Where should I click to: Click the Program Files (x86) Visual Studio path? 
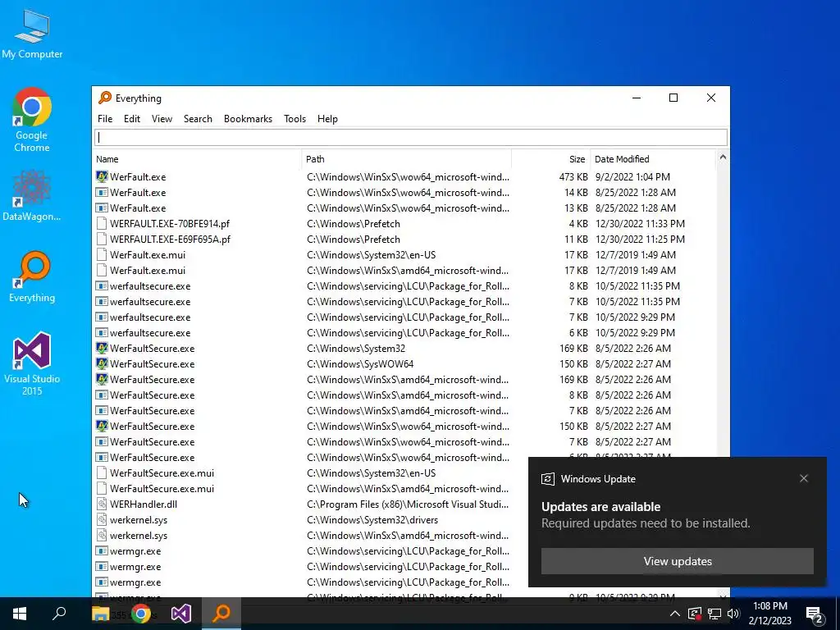coord(408,504)
